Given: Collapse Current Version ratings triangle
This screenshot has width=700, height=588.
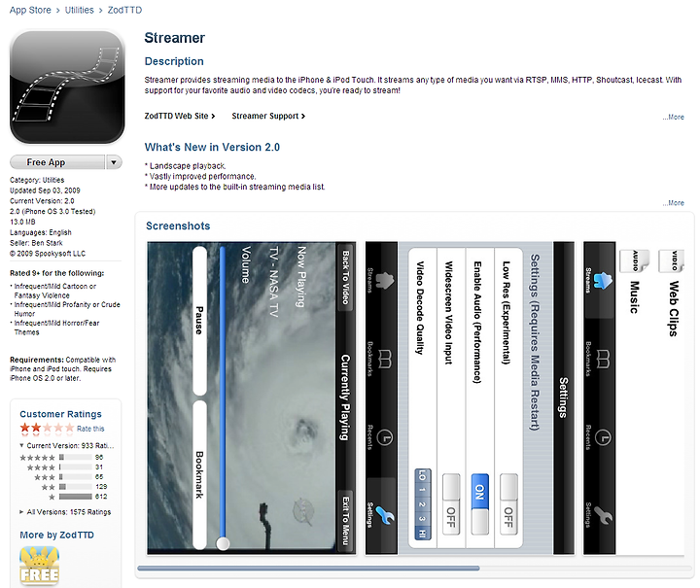Looking at the screenshot, I should point(21,445).
